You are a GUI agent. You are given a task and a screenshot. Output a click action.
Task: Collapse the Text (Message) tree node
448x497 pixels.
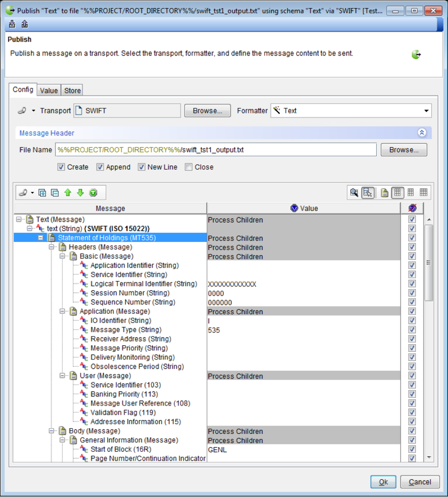[19, 219]
